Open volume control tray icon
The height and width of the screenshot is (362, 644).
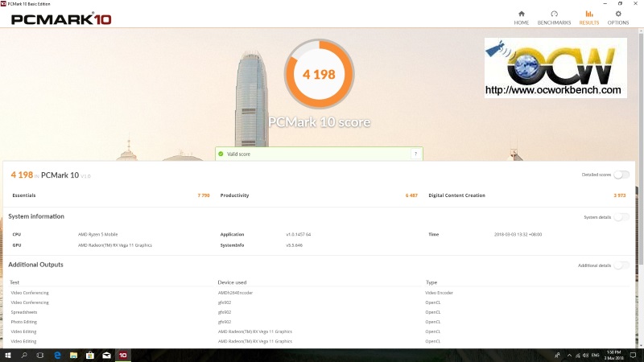pos(586,356)
